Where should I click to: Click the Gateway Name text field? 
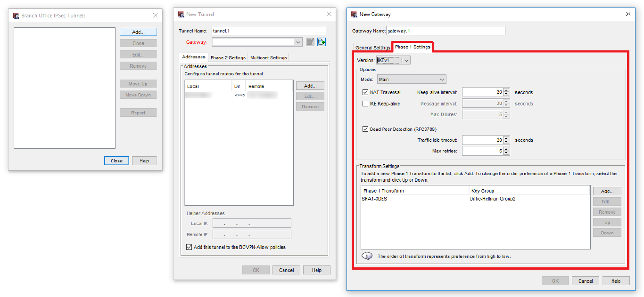[445, 31]
